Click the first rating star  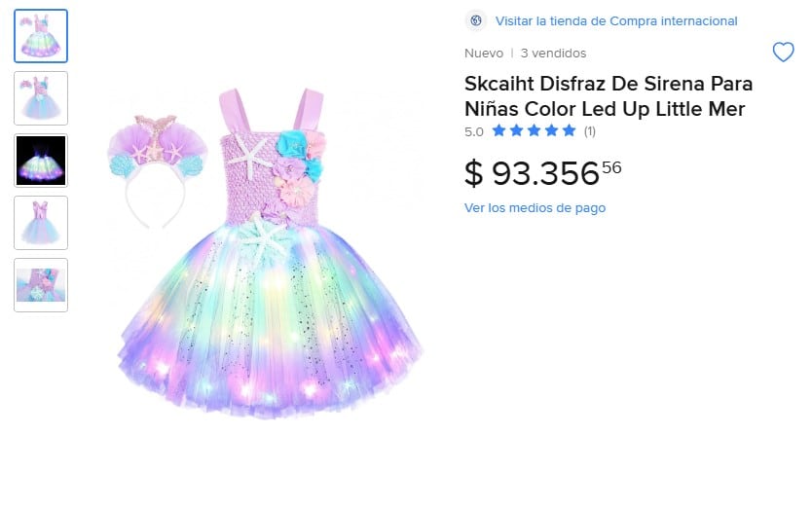click(x=498, y=130)
